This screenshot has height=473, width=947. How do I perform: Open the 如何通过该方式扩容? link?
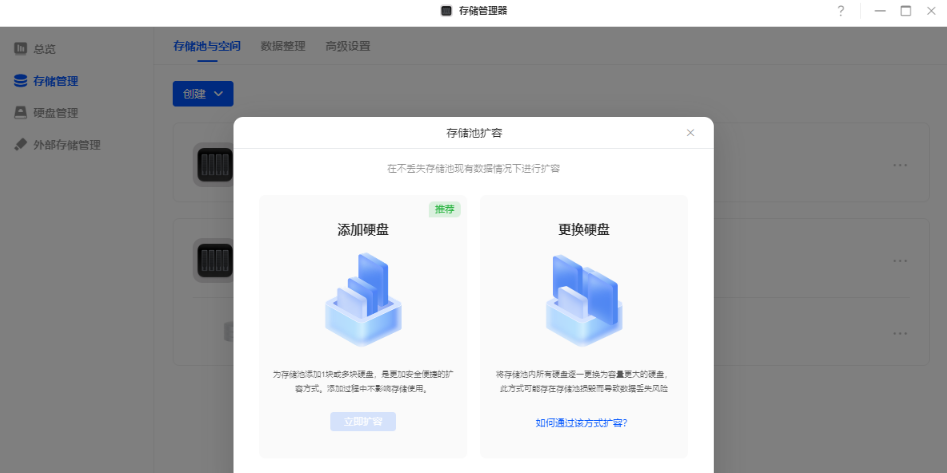[583, 423]
